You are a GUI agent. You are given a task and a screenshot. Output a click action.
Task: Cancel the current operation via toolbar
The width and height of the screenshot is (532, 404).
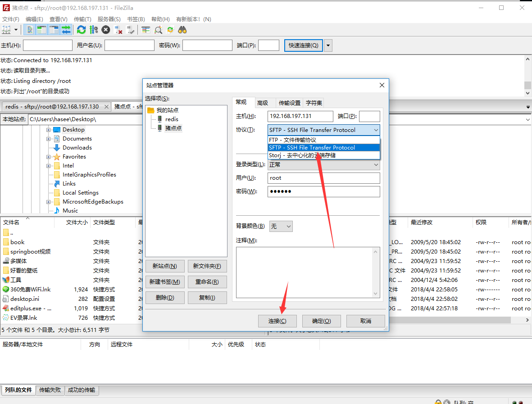106,30
